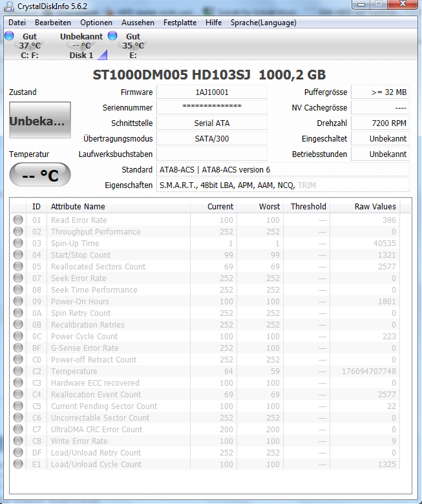Click the Unbeka... health status button
The height and width of the screenshot is (504, 422).
(x=40, y=120)
